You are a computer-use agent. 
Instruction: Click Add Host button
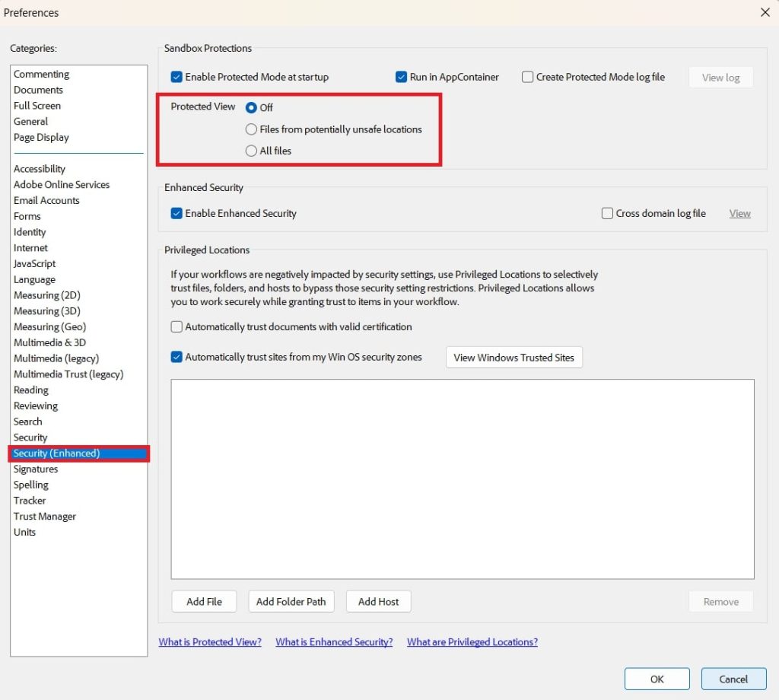point(379,602)
